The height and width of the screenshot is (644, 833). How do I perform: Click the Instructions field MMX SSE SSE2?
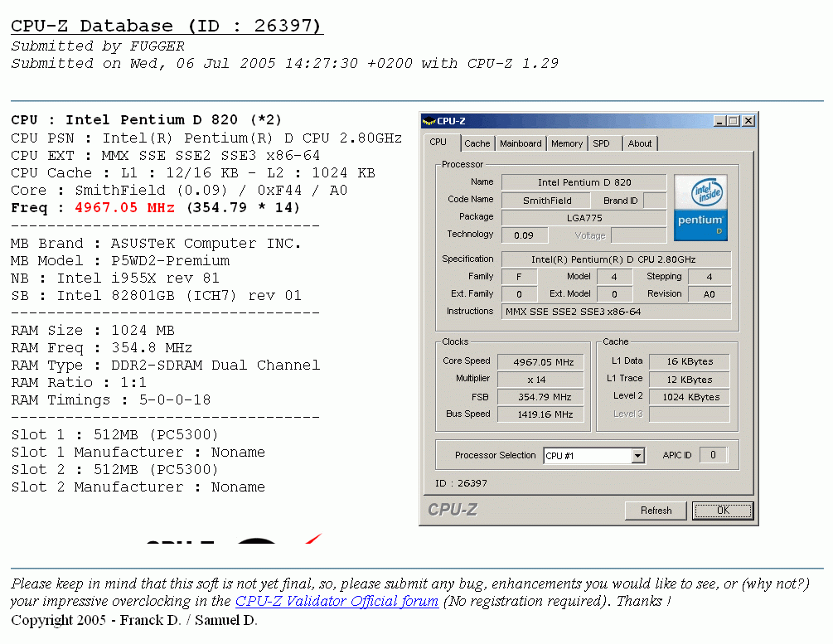point(616,312)
